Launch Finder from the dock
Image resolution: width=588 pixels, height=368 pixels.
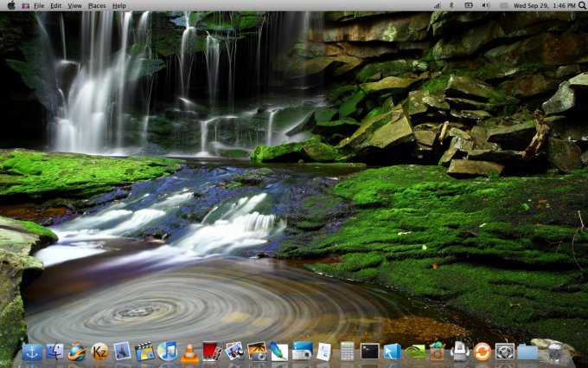click(x=54, y=352)
